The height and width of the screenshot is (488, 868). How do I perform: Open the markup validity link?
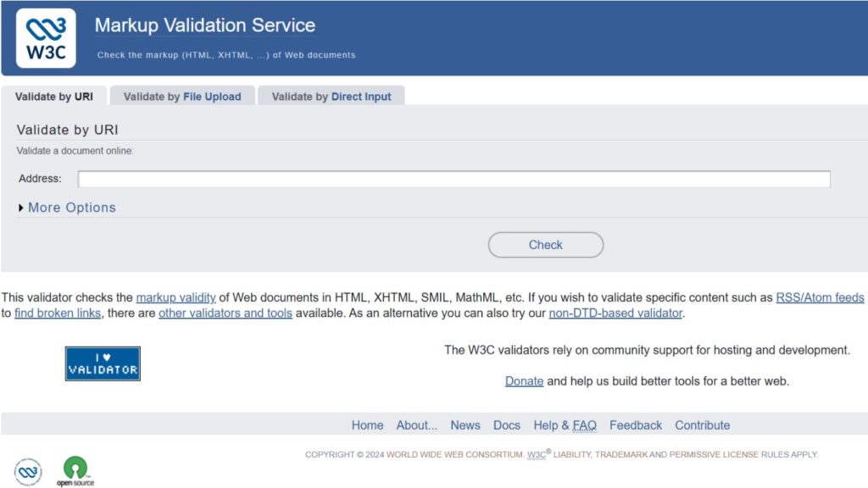(x=175, y=297)
